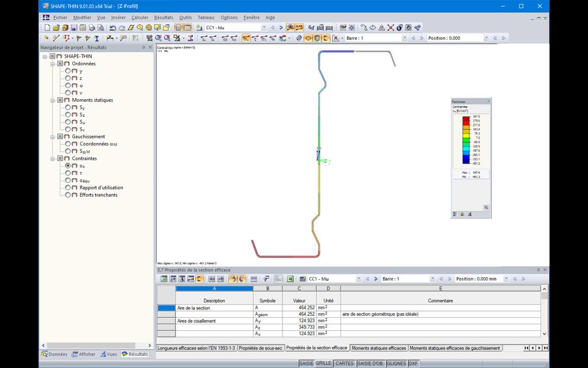
Task: Click the tau stress display icon
Action: pos(255,38)
